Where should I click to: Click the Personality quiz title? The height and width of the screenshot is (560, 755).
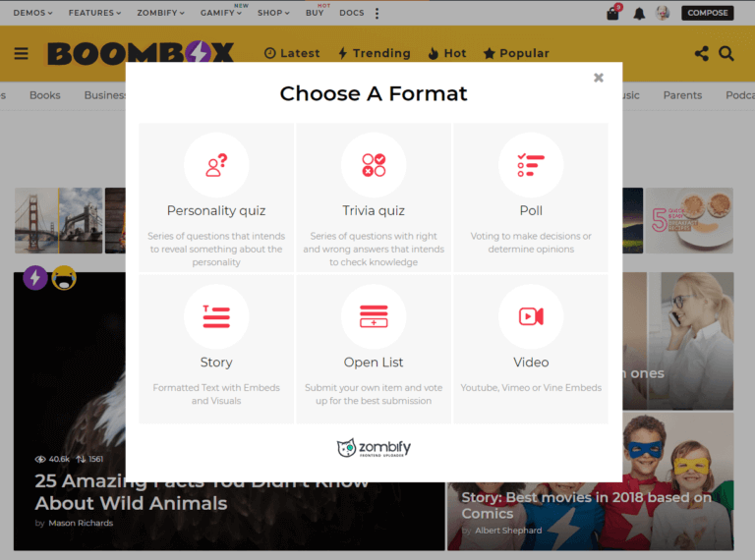[x=216, y=210]
